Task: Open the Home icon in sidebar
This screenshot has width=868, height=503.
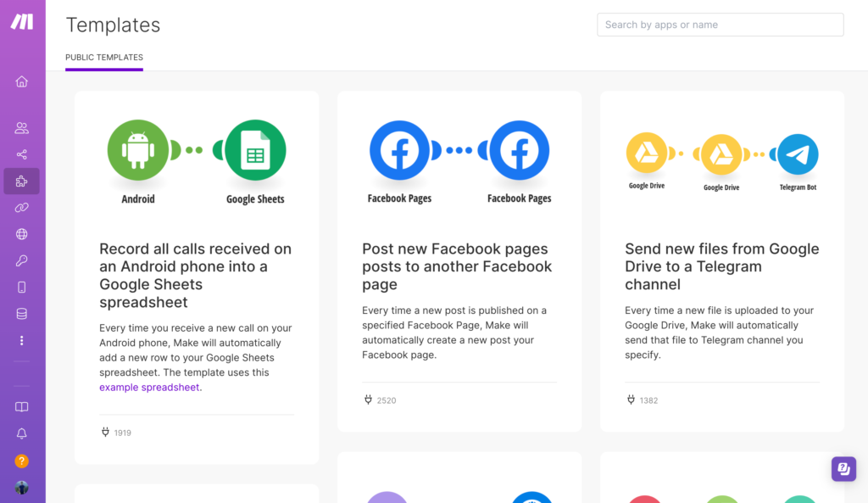Action: click(21, 81)
